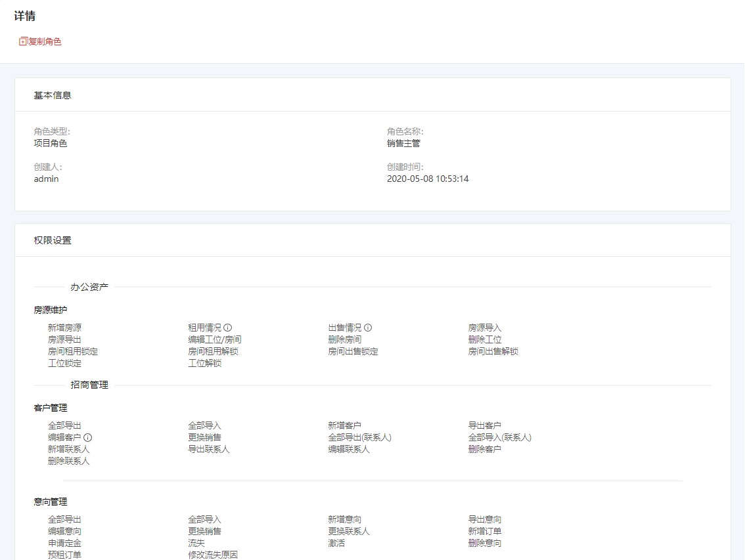Viewport: 745px width, 560px height.
Task: Select 房间出售解锁 permission
Action: 493,351
